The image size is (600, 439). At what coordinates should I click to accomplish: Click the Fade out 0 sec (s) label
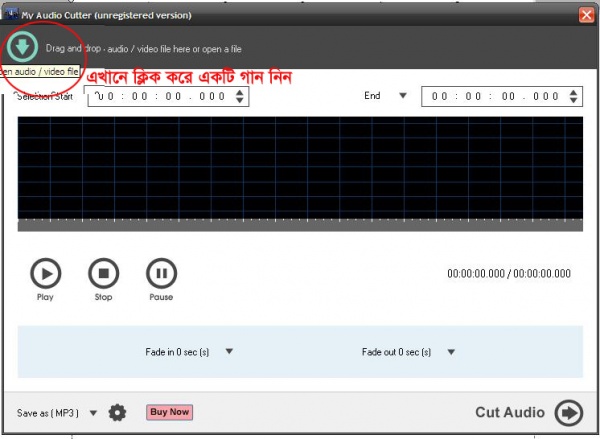[x=396, y=352]
